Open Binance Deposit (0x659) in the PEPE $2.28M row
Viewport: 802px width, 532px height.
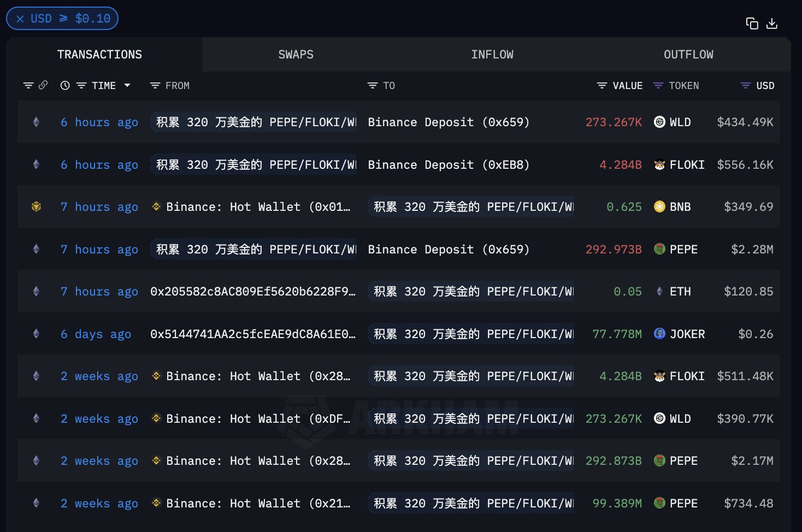pos(449,250)
